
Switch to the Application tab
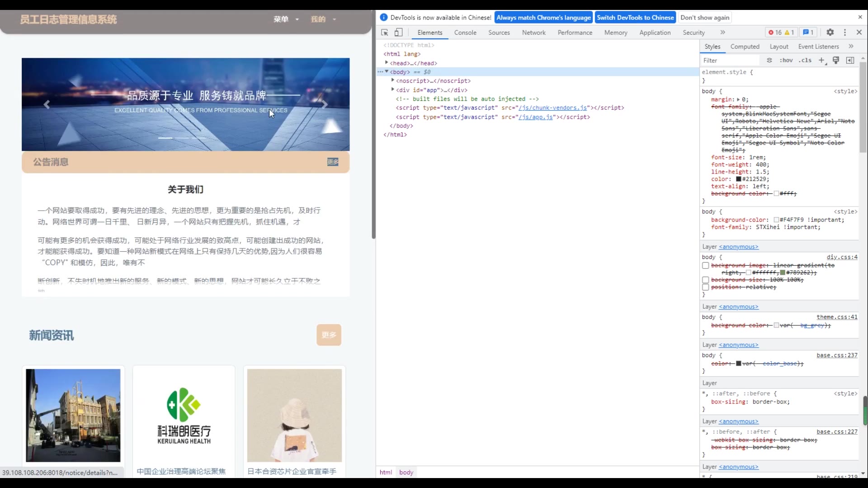click(x=655, y=33)
